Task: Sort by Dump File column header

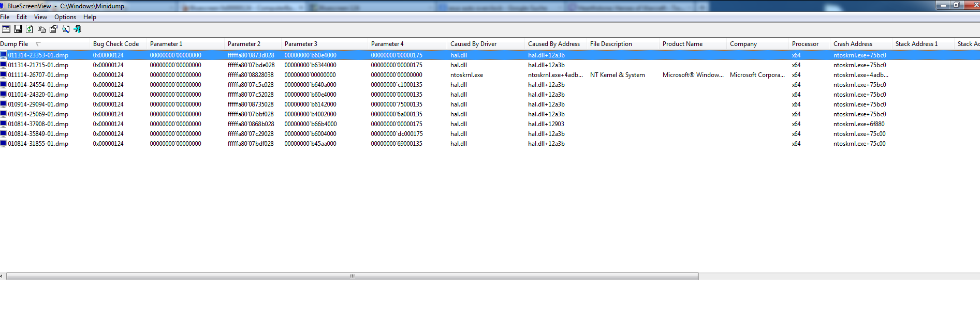Action: pos(45,44)
